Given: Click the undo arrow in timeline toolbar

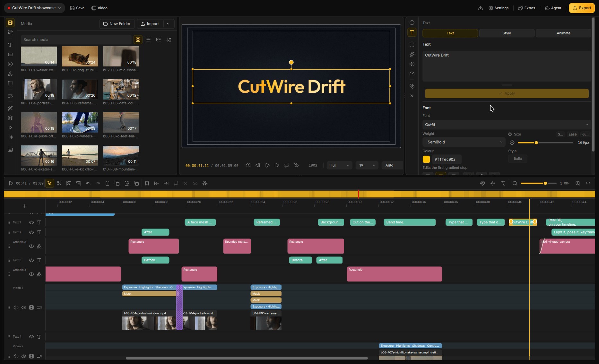Looking at the screenshot, I should [88, 183].
